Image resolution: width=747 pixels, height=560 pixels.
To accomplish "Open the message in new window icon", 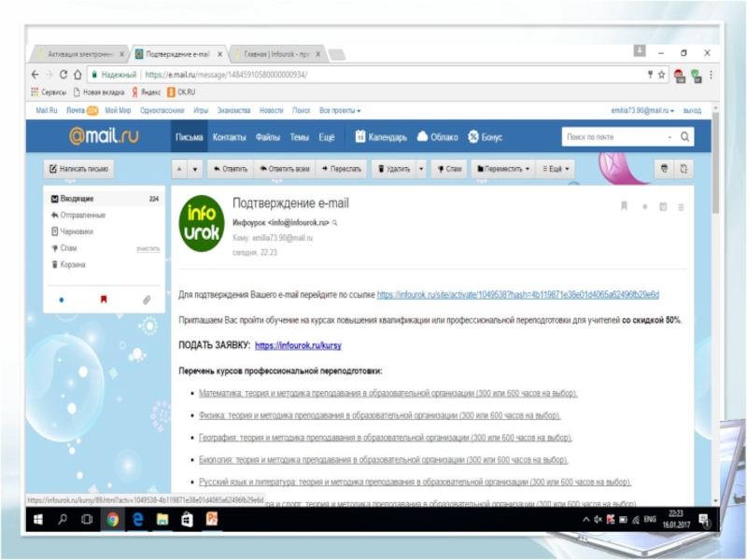I will 684,169.
